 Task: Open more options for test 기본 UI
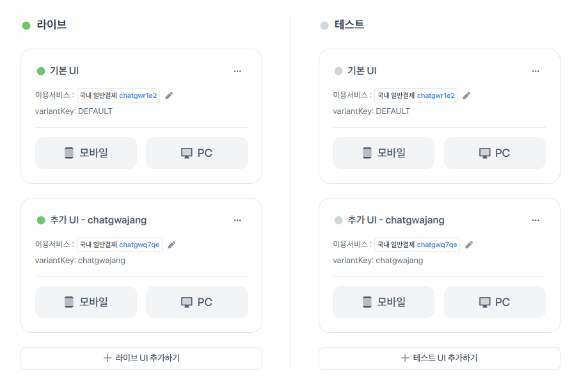[x=536, y=71]
